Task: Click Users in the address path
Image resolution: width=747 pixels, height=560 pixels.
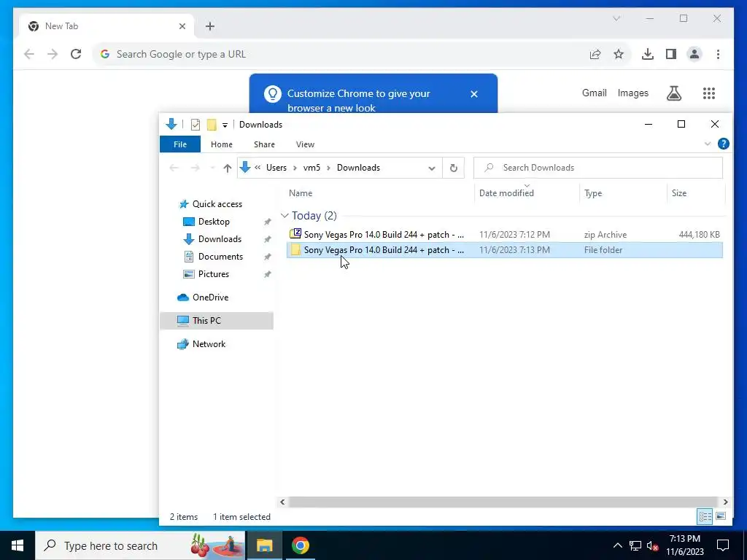Action: click(276, 168)
